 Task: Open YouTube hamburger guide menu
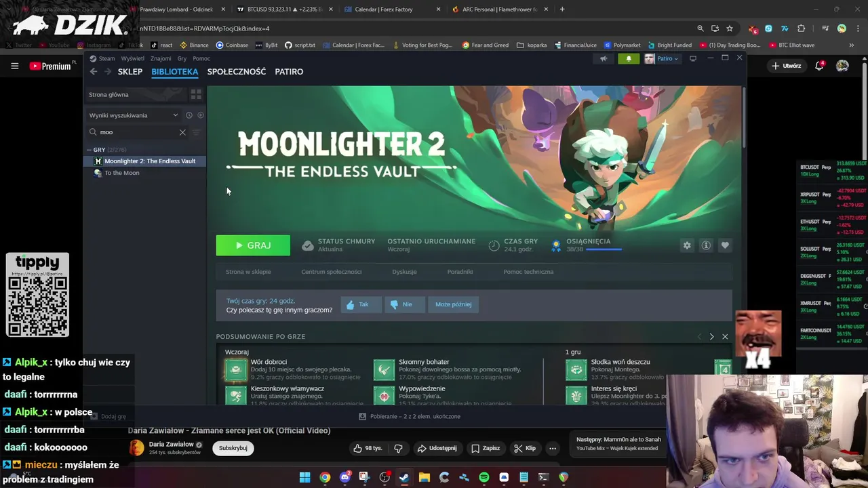click(x=14, y=66)
